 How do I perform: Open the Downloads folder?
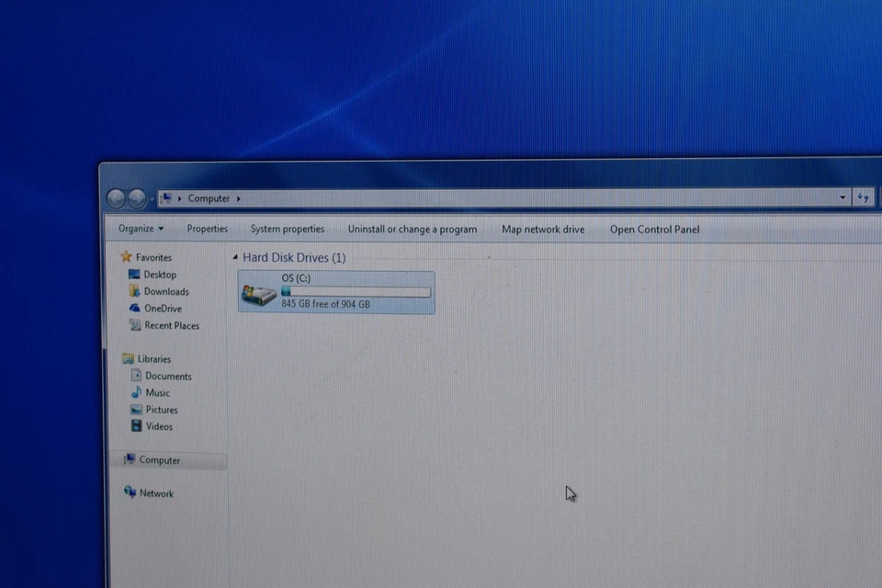166,291
